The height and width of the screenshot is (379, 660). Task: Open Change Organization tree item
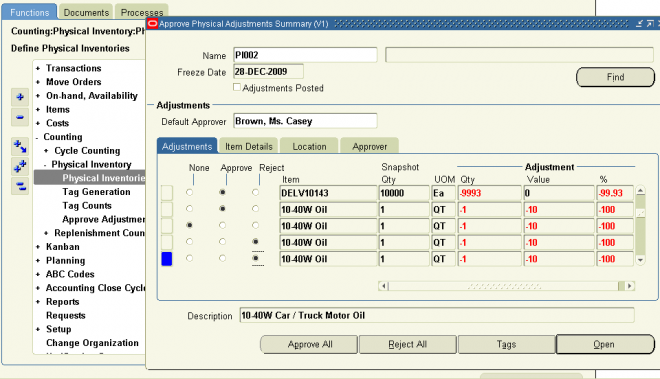(92, 343)
